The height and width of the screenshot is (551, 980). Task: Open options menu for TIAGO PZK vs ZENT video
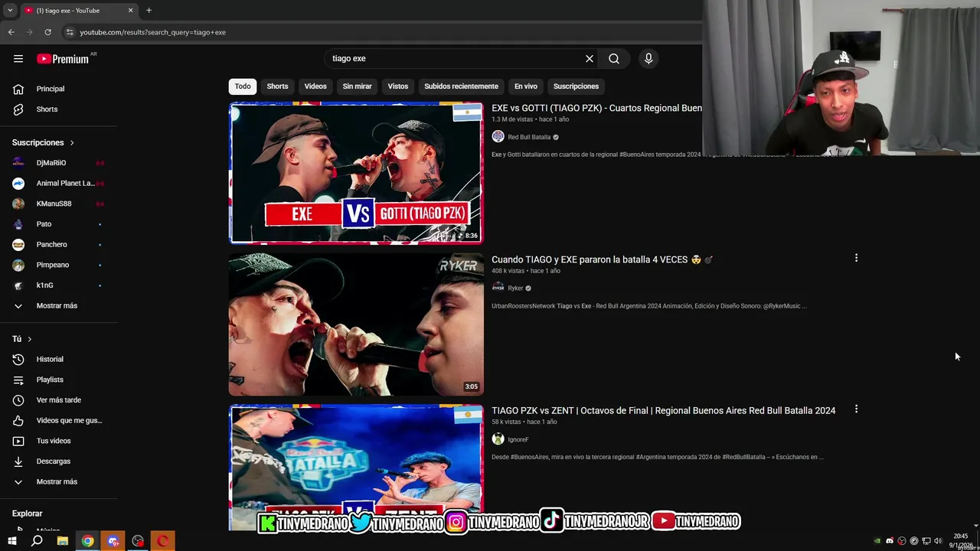pos(856,409)
